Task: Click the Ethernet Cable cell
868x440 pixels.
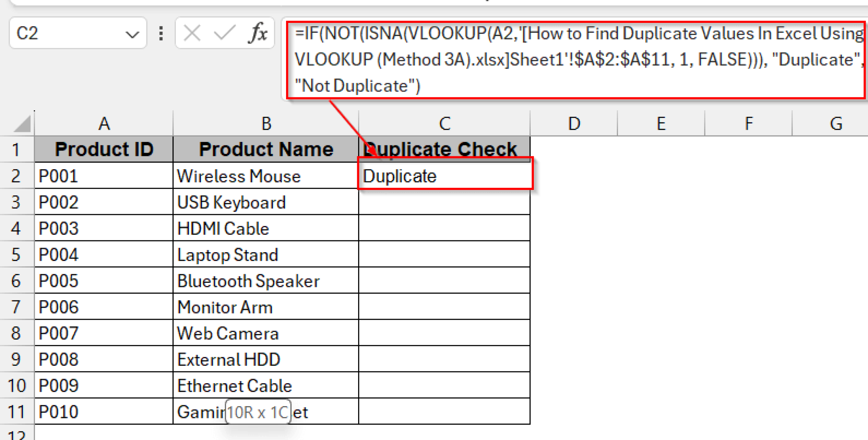Action: 266,386
